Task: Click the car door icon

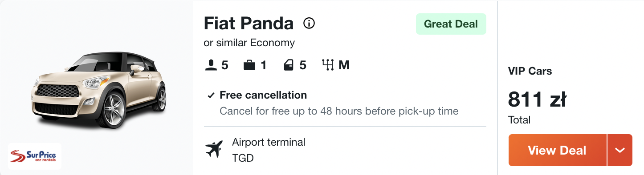Action: pyautogui.click(x=289, y=65)
